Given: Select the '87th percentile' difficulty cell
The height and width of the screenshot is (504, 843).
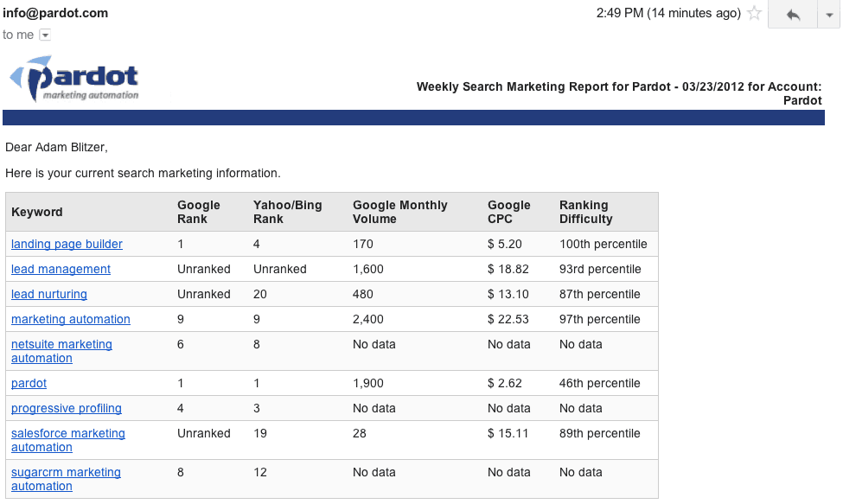Looking at the screenshot, I should tap(599, 295).
